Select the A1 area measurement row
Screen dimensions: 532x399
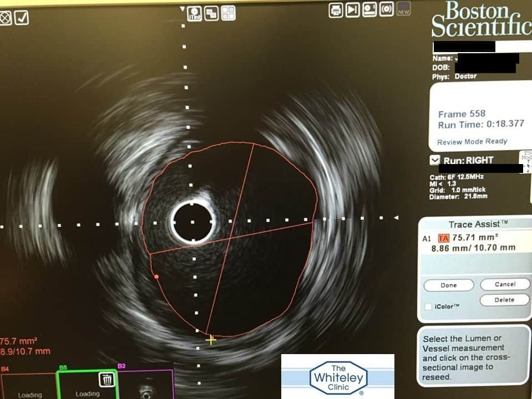coord(474,238)
